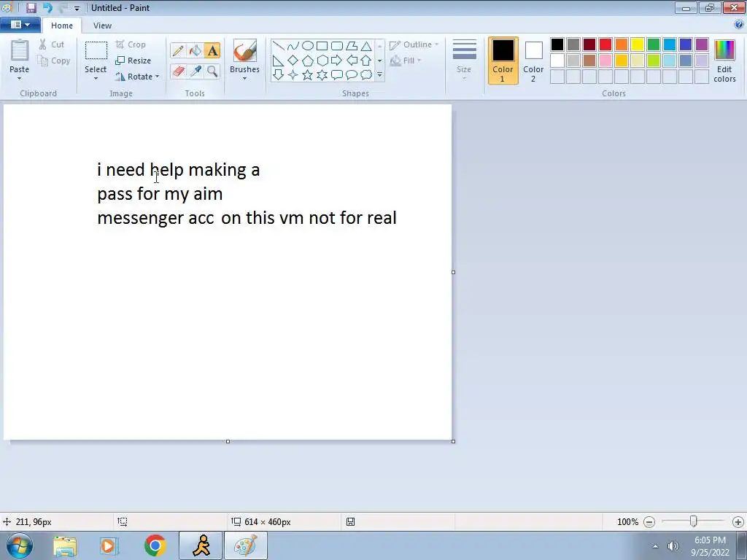The image size is (747, 560).
Task: Open Customize Quick Access Toolbar dropdown
Action: [77, 8]
